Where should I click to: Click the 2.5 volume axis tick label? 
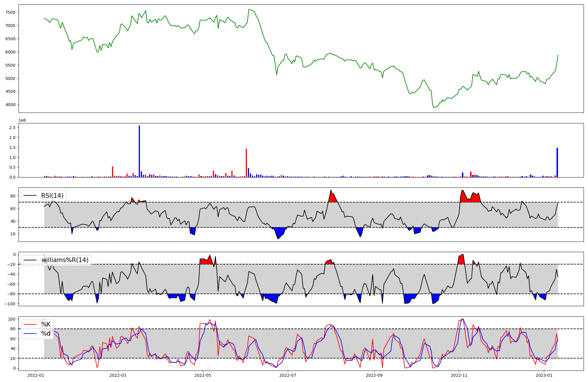[x=12, y=128]
